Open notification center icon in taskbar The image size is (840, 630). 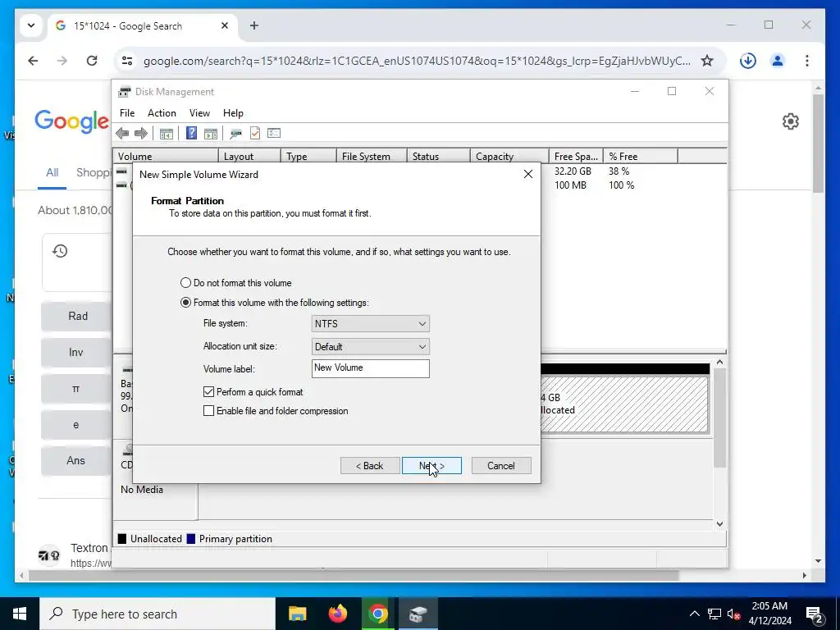coord(815,614)
